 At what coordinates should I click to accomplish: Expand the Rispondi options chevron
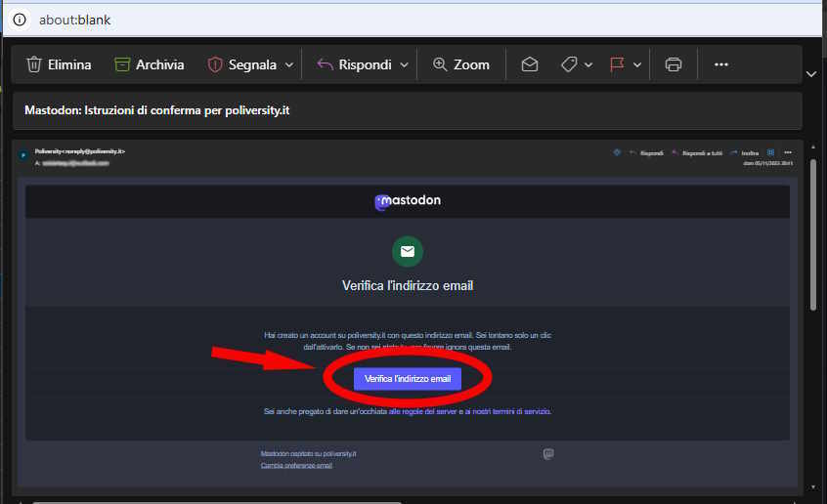click(404, 64)
